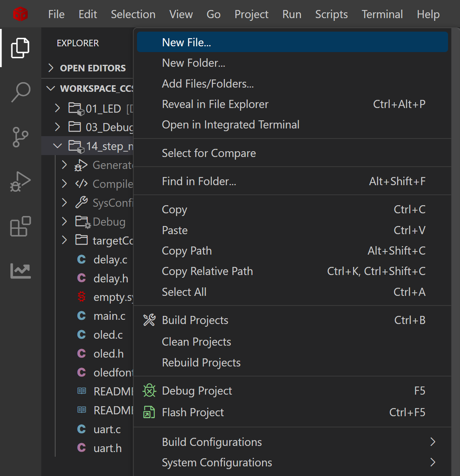This screenshot has height=476, width=460.
Task: Select Add Files/Folders... option
Action: (x=293, y=84)
